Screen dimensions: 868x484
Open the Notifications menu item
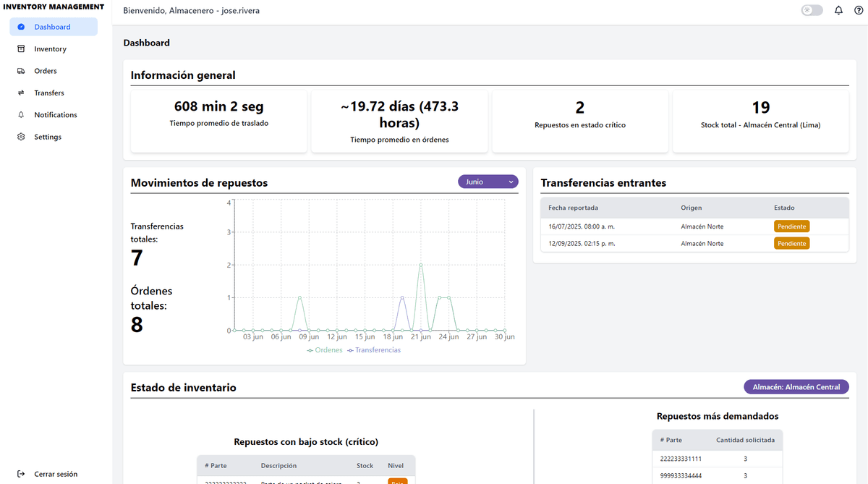(x=54, y=115)
